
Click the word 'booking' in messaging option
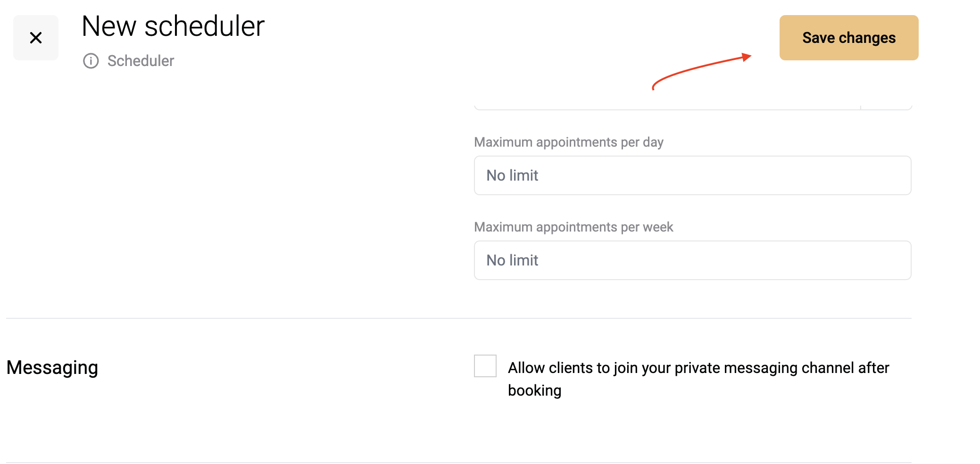click(534, 390)
